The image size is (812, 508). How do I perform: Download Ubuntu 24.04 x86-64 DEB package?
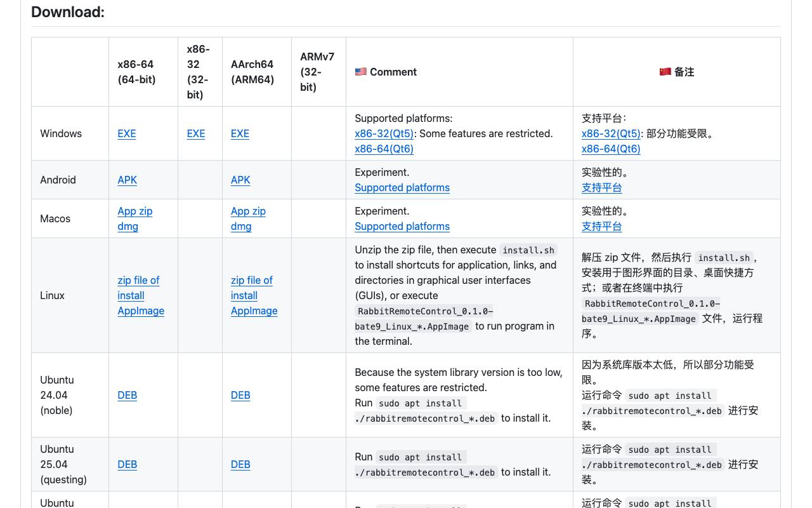pos(128,395)
